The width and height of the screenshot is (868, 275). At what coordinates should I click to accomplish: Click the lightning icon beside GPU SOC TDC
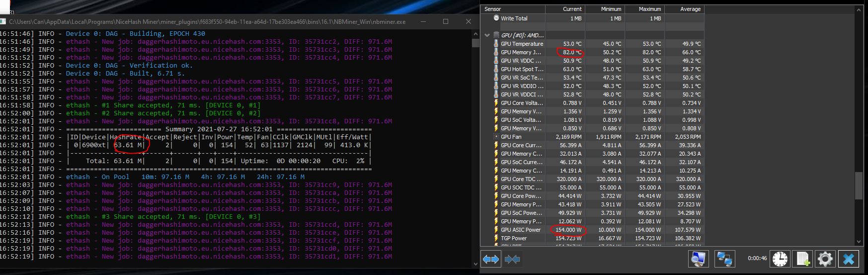(496, 187)
